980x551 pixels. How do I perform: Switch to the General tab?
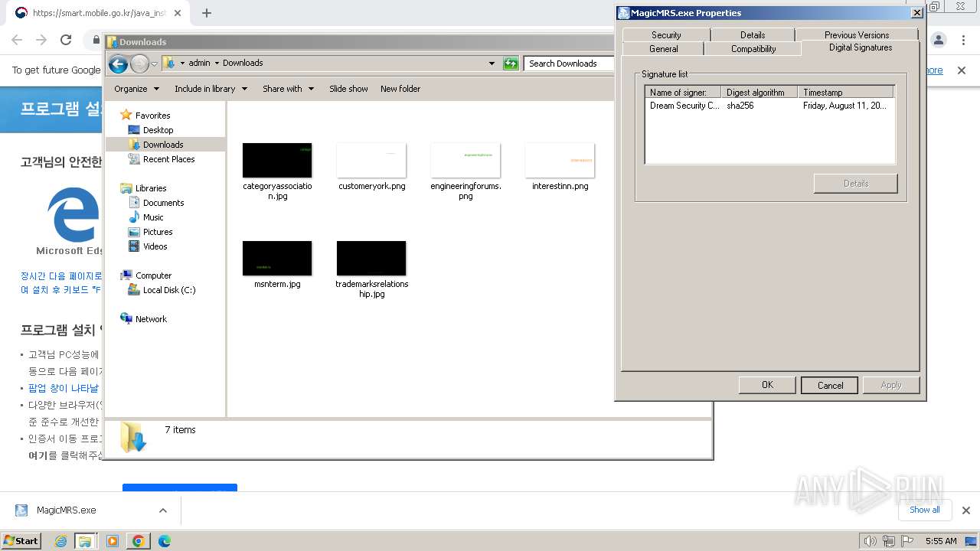[663, 49]
